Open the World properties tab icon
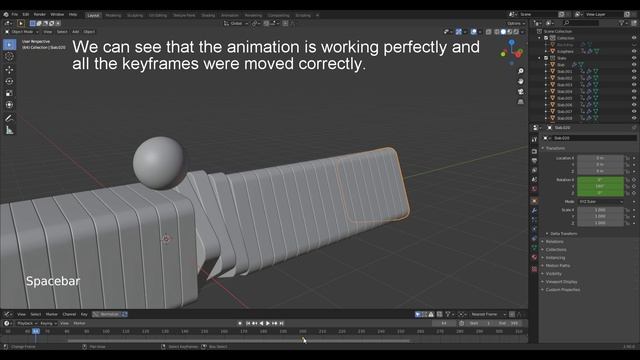The height and width of the screenshot is (360, 640). (x=534, y=189)
